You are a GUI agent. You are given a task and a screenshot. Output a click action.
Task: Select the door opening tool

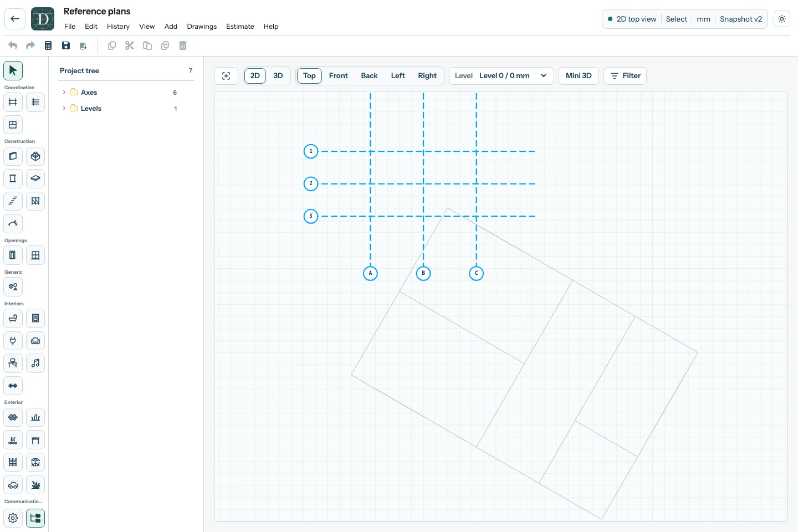[x=13, y=255]
